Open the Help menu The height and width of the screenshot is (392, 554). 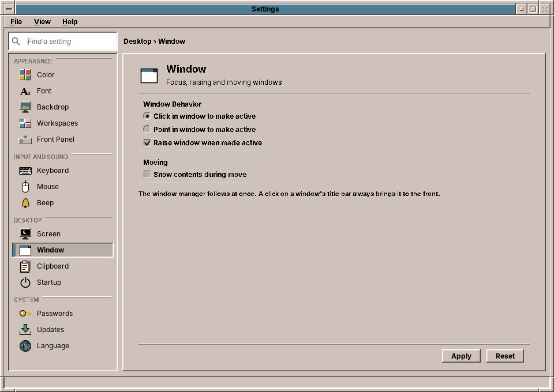point(70,22)
